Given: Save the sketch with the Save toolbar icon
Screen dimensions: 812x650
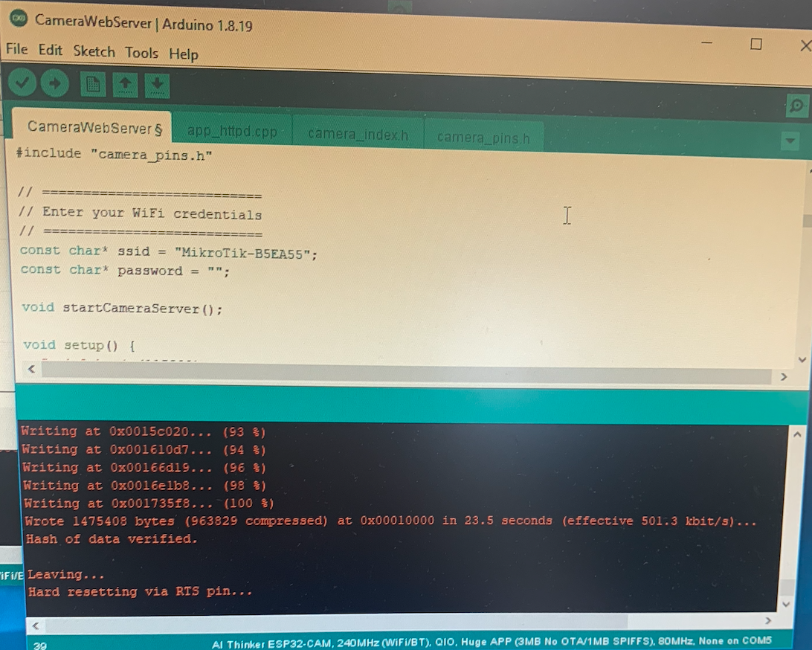Looking at the screenshot, I should pos(156,84).
